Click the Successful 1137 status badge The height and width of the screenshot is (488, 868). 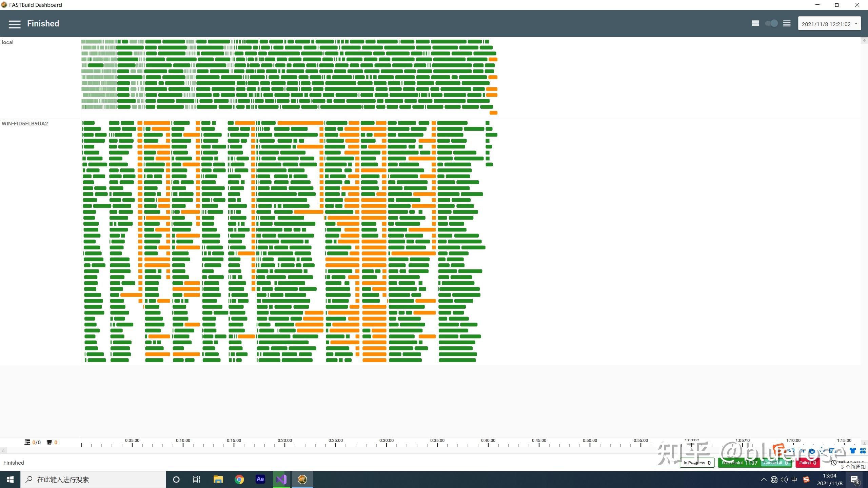tap(739, 463)
